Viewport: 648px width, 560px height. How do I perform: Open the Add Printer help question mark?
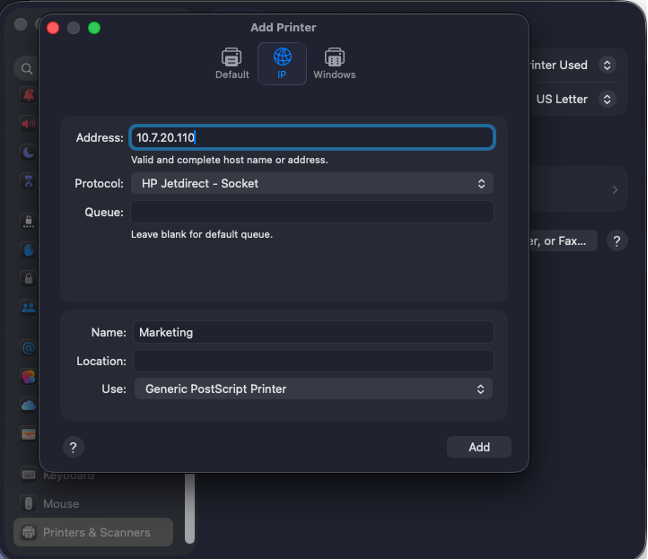(x=72, y=447)
